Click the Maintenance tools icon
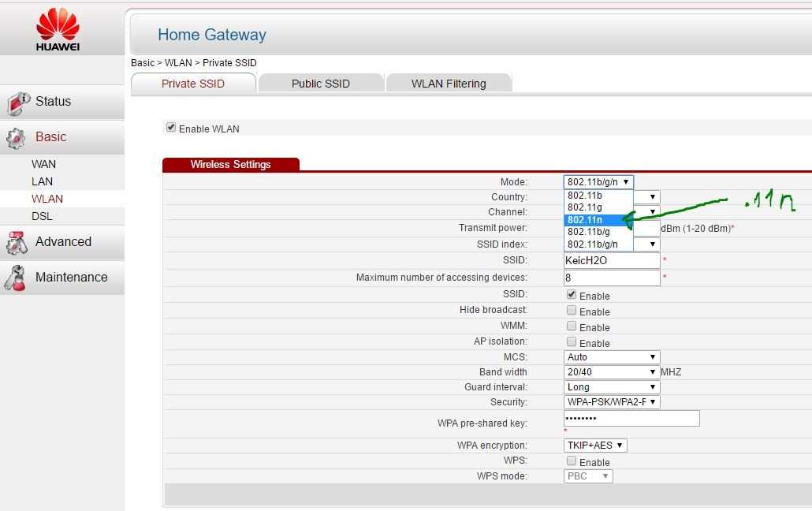 [16, 278]
